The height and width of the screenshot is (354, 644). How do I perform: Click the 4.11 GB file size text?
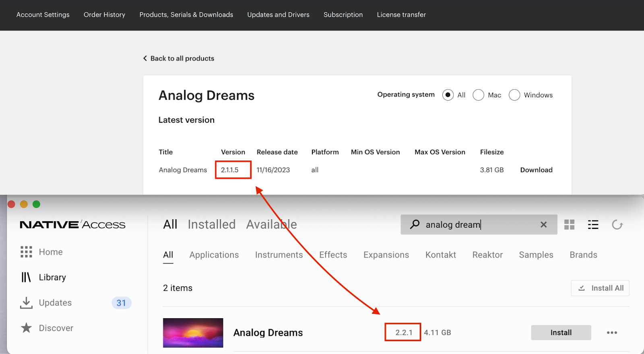coord(438,333)
